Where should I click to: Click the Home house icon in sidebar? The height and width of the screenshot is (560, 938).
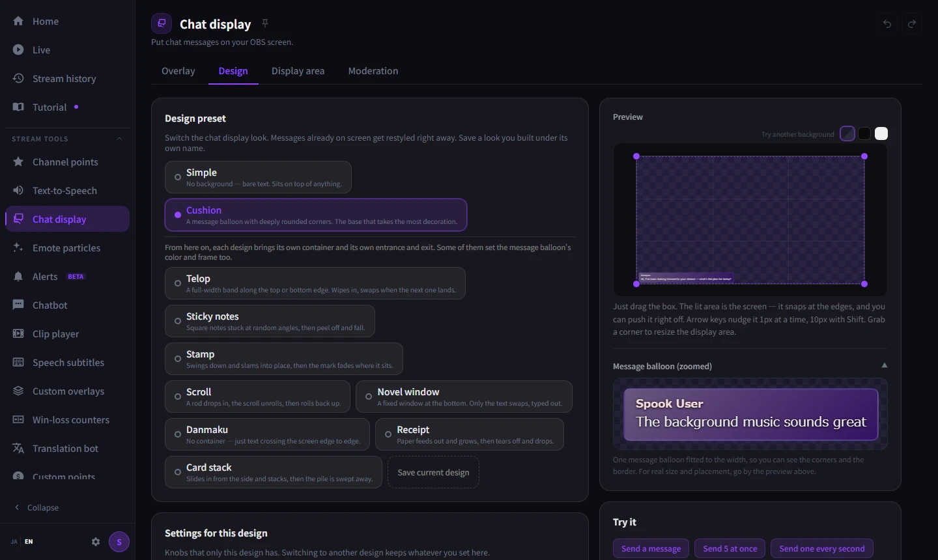[x=18, y=21]
